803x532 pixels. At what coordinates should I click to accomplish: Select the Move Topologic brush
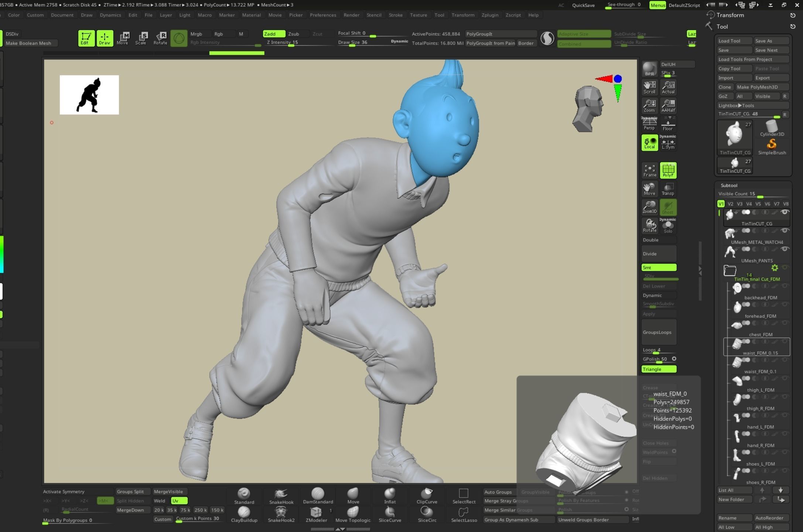click(353, 514)
